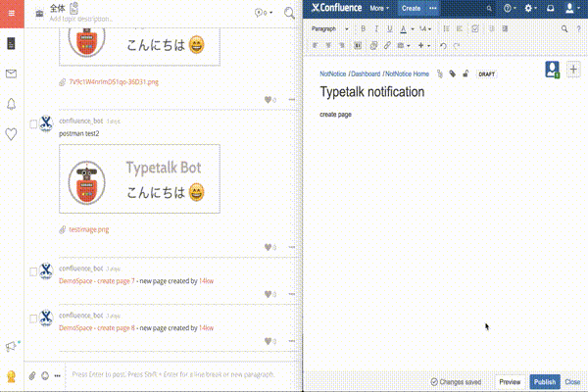The height and width of the screenshot is (392, 588).
Task: Click the Publish button
Action: (545, 382)
